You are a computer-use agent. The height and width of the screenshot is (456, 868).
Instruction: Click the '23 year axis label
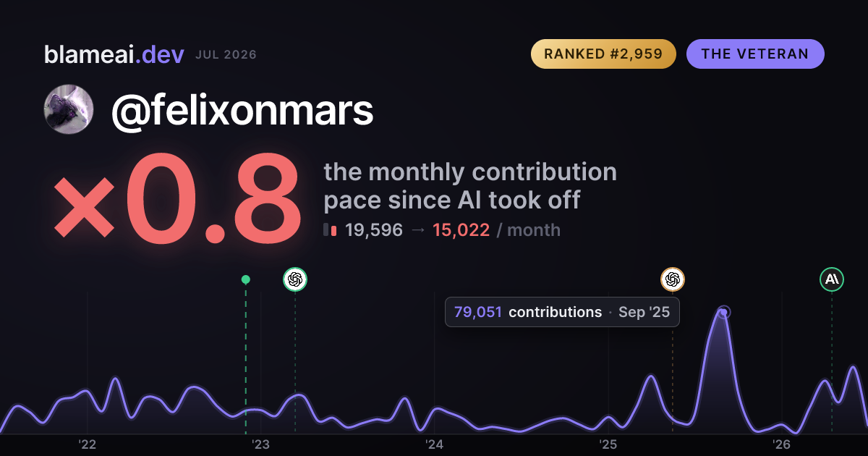260,444
